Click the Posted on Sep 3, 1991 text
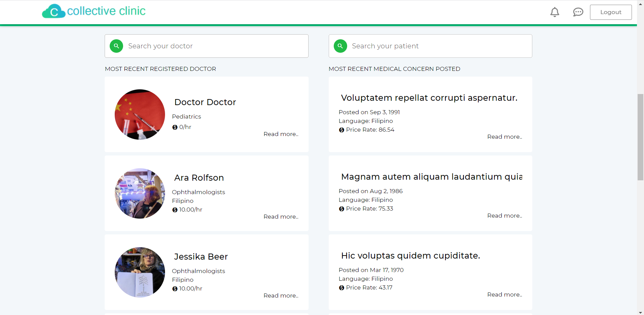 coord(369,112)
